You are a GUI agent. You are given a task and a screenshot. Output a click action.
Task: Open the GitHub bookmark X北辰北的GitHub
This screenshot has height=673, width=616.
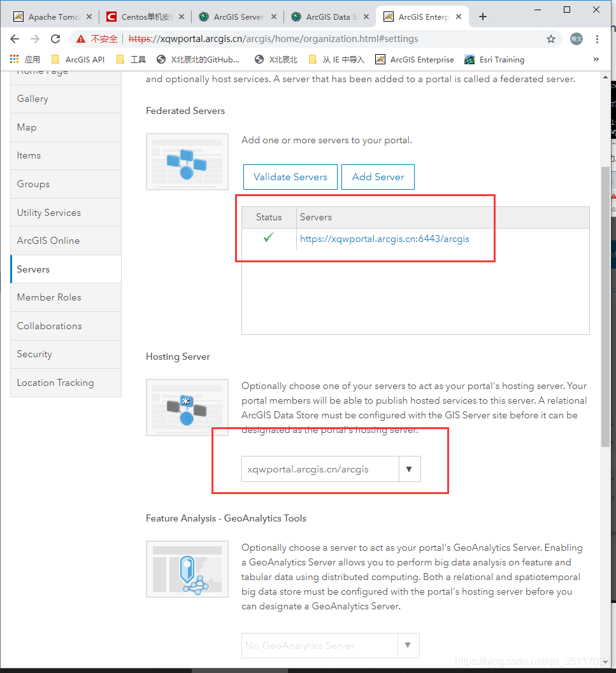coord(198,59)
